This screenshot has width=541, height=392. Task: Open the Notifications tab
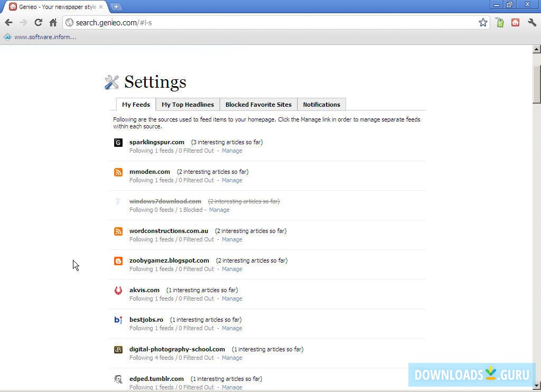322,105
